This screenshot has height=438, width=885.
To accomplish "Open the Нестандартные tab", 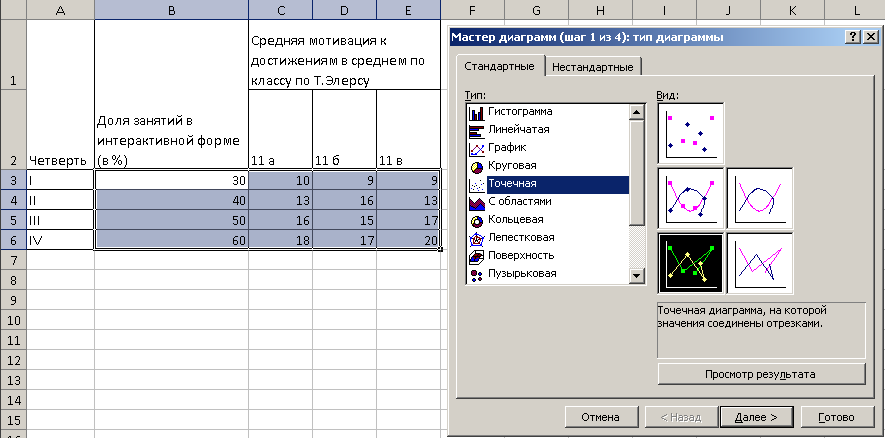I will [593, 67].
